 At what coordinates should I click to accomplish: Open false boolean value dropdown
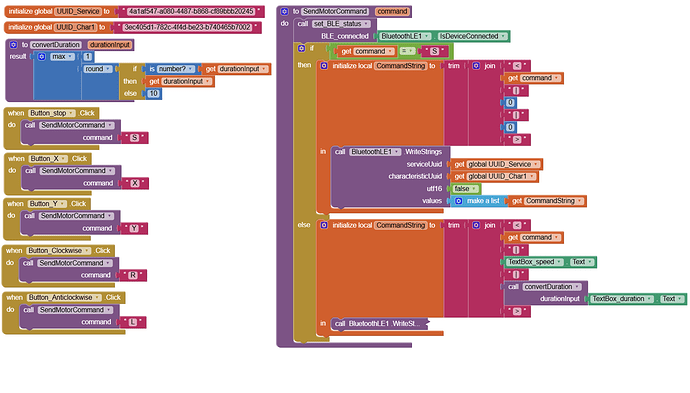tap(474, 189)
